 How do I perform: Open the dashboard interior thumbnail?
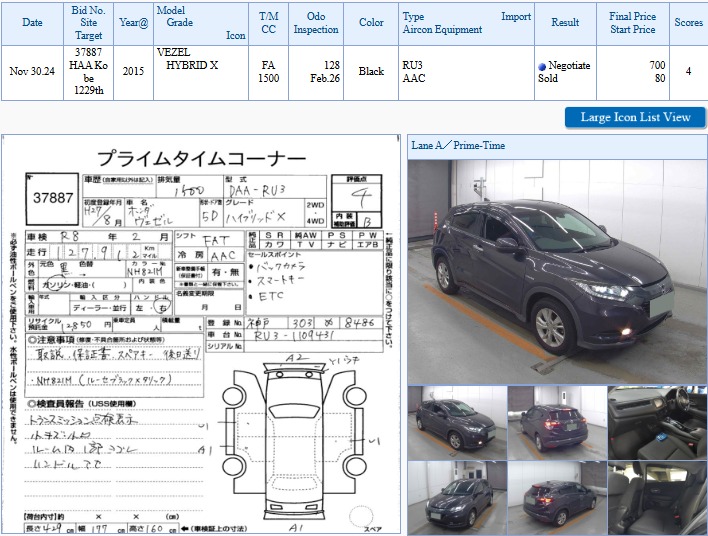point(657,420)
